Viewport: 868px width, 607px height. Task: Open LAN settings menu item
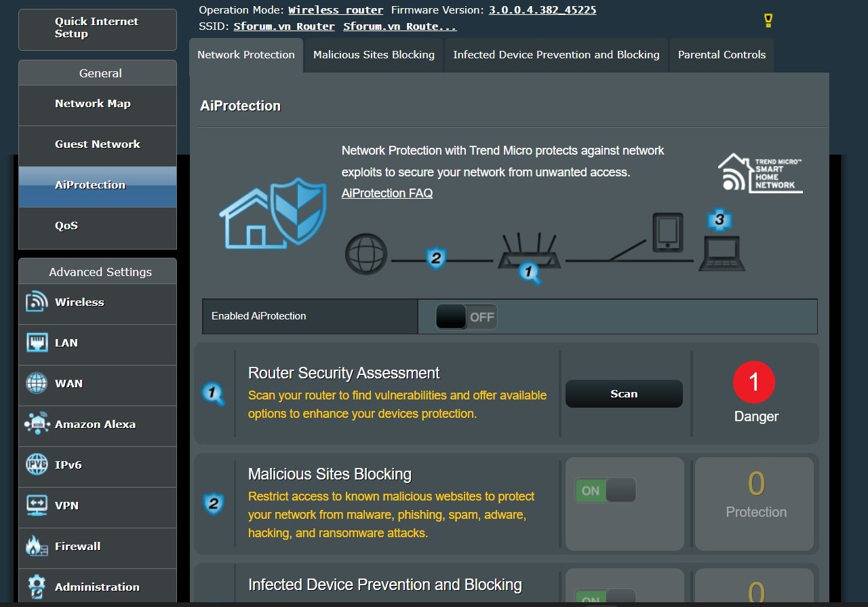98,345
